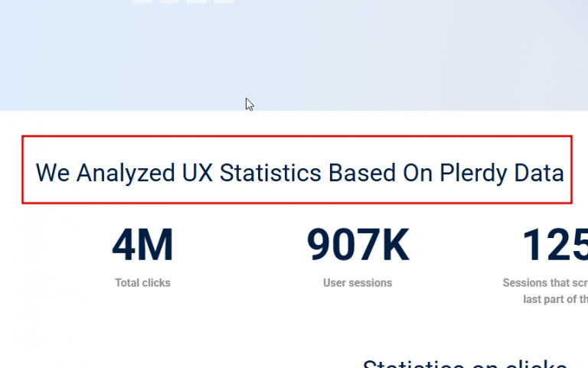Click the '907K' statistic number
The image size is (588, 368).
(x=358, y=246)
